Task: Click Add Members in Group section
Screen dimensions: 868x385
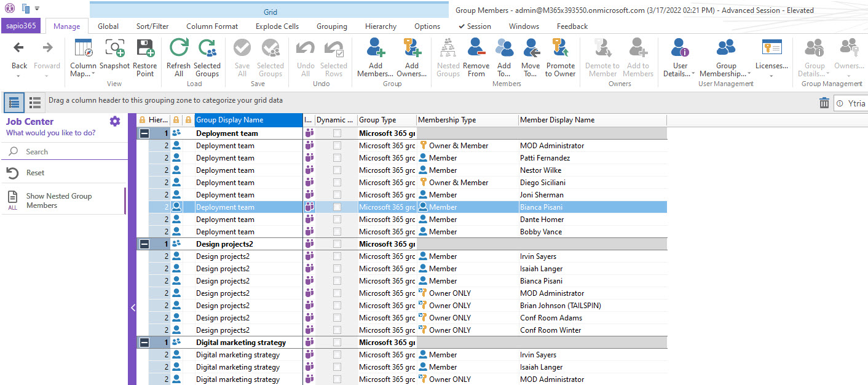Action: click(x=376, y=49)
